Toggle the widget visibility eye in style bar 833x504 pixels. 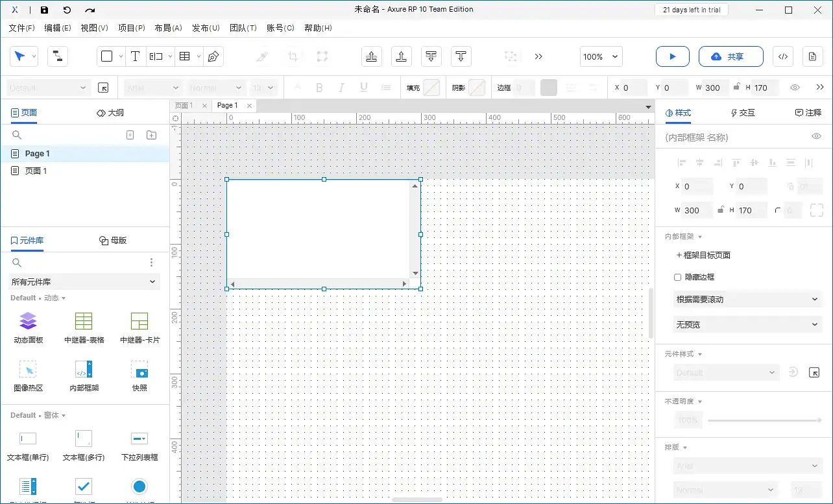pyautogui.click(x=795, y=87)
